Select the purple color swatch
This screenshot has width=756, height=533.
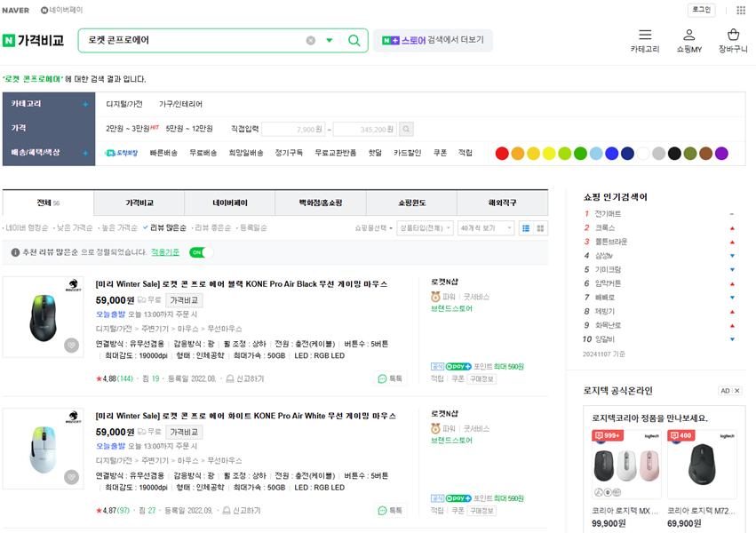(721, 154)
